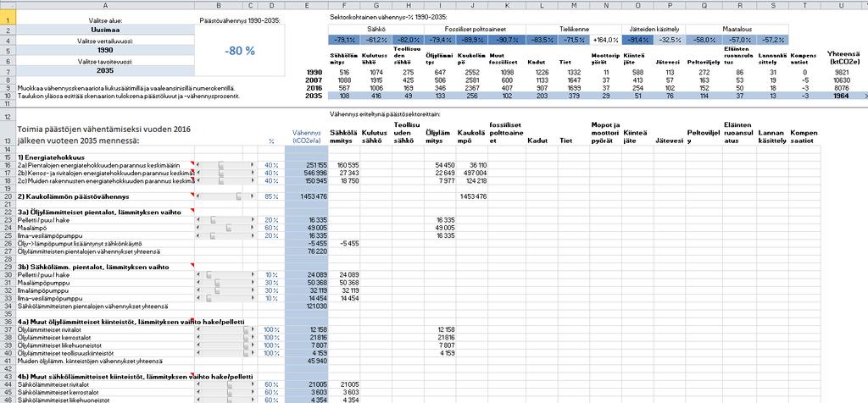The height and width of the screenshot is (403, 868).
Task: Click left arrow of row 23 Pelletti / puu / hake slider
Action: pos(198,220)
